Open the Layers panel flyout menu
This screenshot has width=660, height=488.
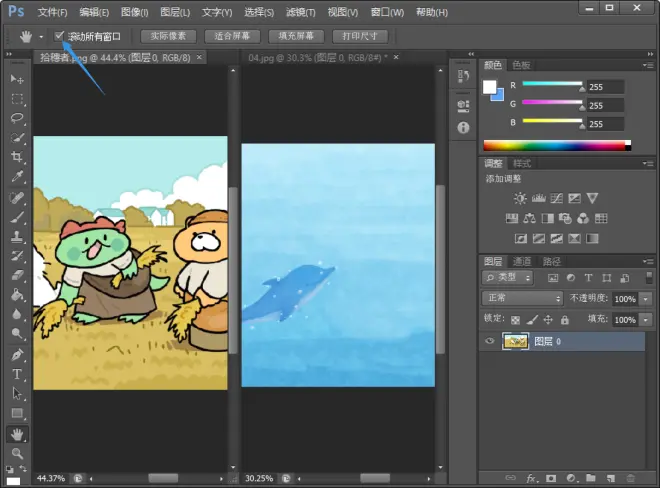pyautogui.click(x=648, y=261)
